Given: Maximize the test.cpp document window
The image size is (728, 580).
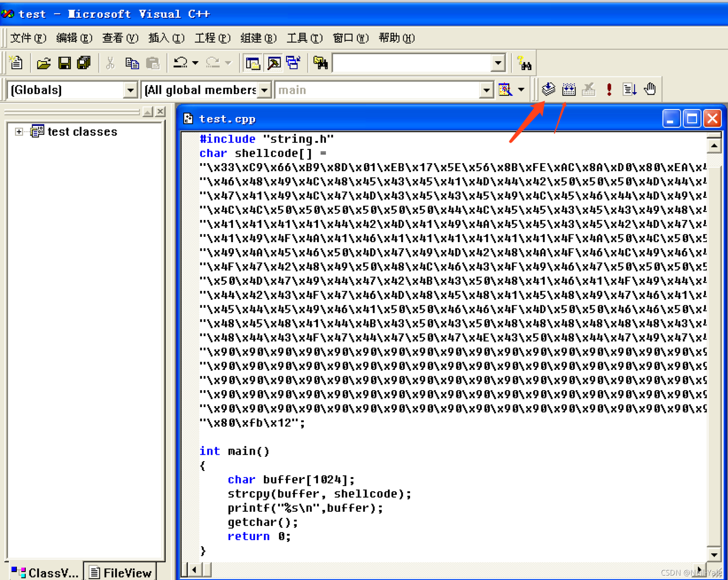Looking at the screenshot, I should (692, 118).
